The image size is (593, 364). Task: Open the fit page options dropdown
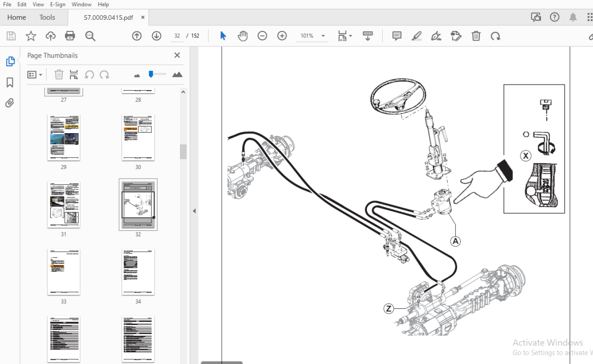(345, 36)
